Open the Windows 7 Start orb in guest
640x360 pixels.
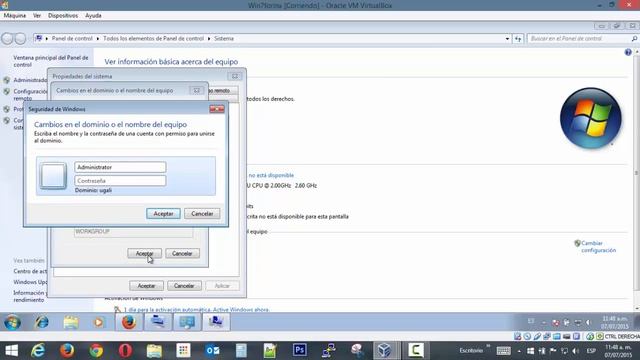[12, 322]
